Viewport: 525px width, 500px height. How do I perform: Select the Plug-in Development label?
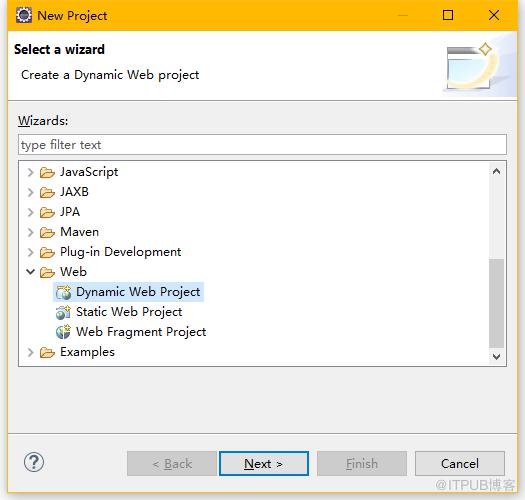[121, 252]
